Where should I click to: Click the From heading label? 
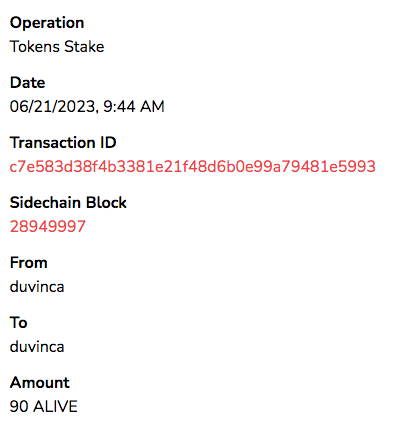[29, 263]
